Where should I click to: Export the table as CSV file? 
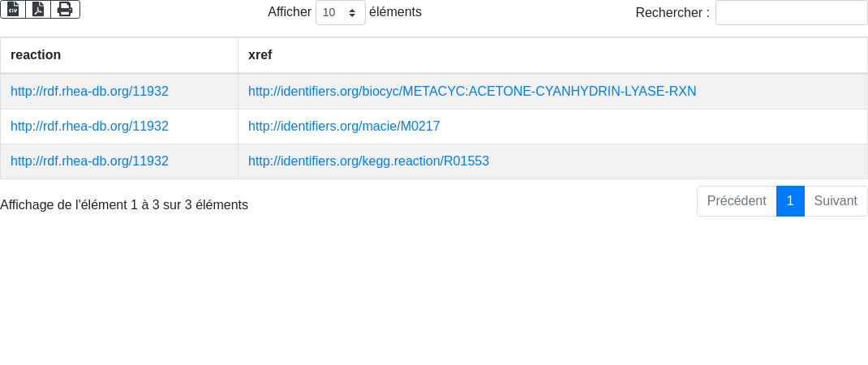click(x=13, y=9)
